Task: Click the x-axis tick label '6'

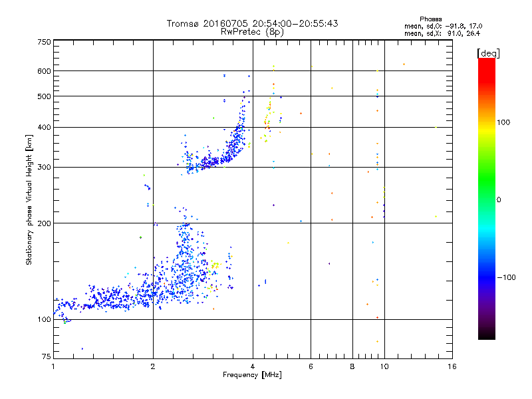Action: pos(311,366)
